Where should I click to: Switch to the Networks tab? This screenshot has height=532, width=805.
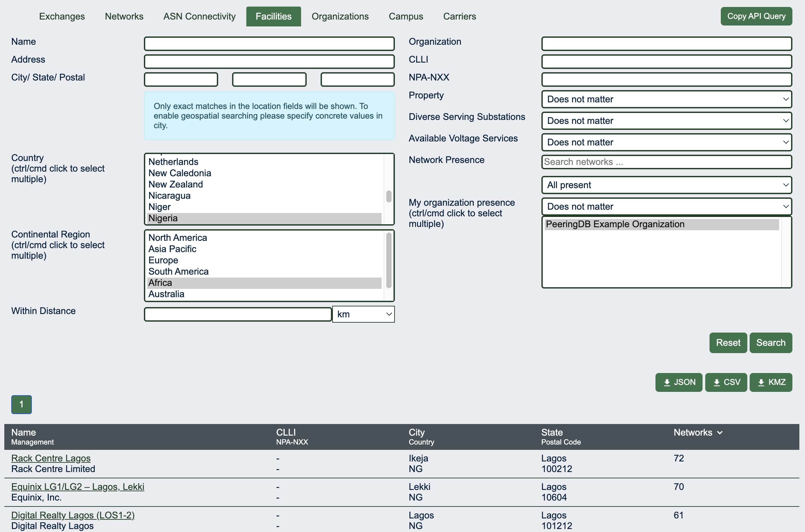tap(124, 16)
